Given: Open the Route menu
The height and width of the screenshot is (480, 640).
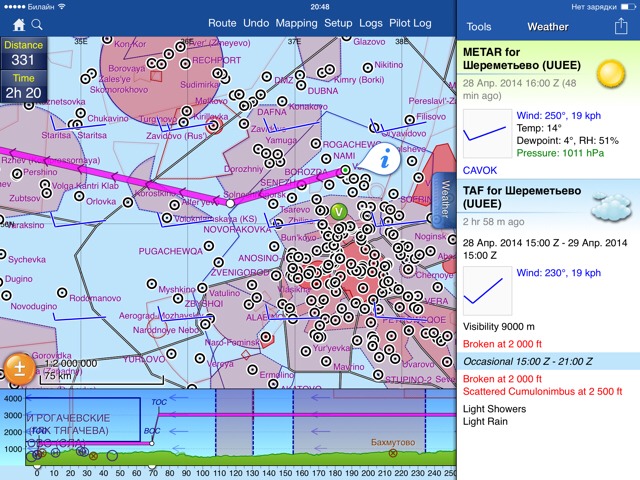Looking at the screenshot, I should click(222, 23).
